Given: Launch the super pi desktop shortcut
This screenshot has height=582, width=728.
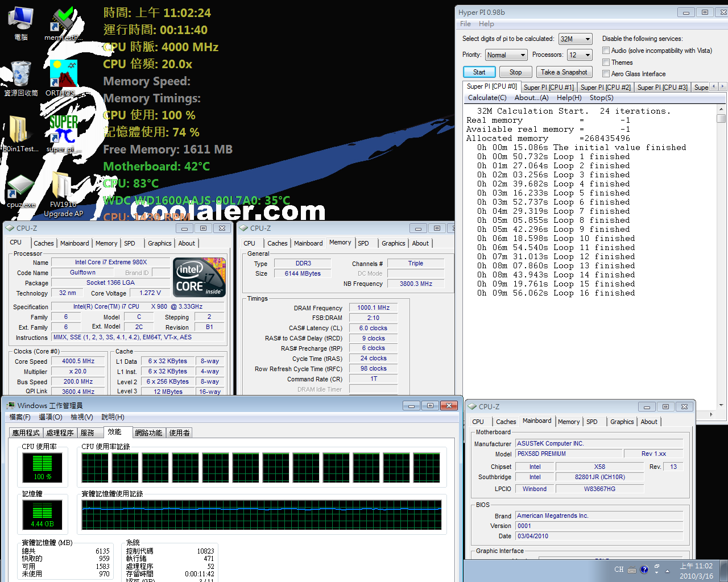Looking at the screenshot, I should (63, 134).
